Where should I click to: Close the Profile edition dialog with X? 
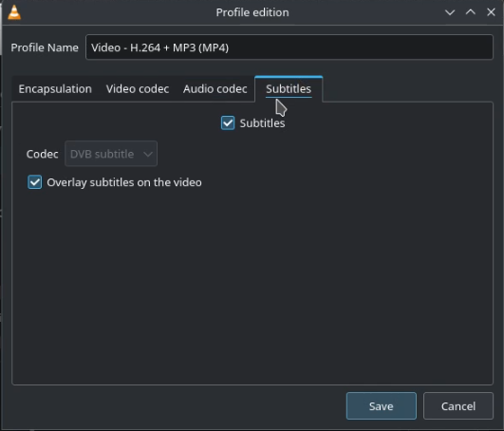pyautogui.click(x=491, y=12)
